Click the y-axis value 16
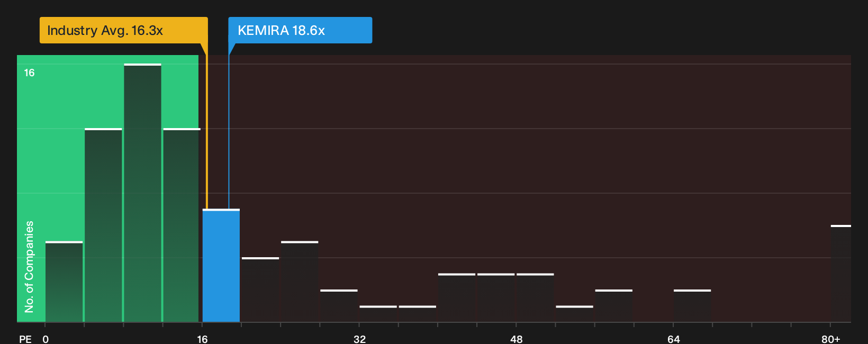 coord(29,73)
